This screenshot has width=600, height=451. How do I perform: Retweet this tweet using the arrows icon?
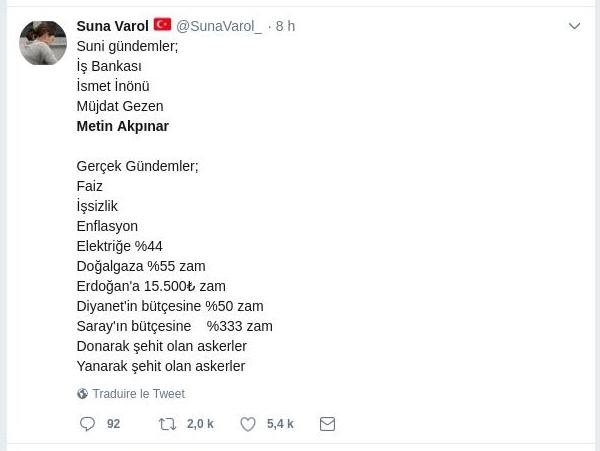[167, 424]
